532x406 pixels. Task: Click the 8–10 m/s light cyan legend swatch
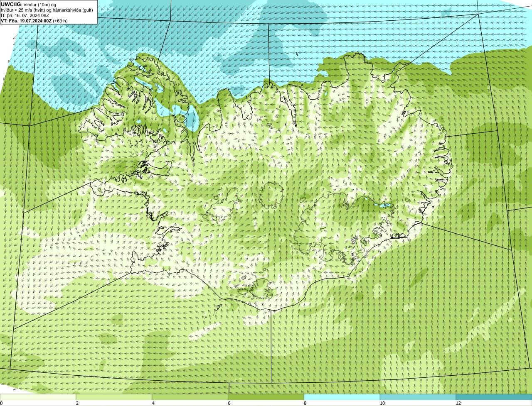tap(342, 397)
